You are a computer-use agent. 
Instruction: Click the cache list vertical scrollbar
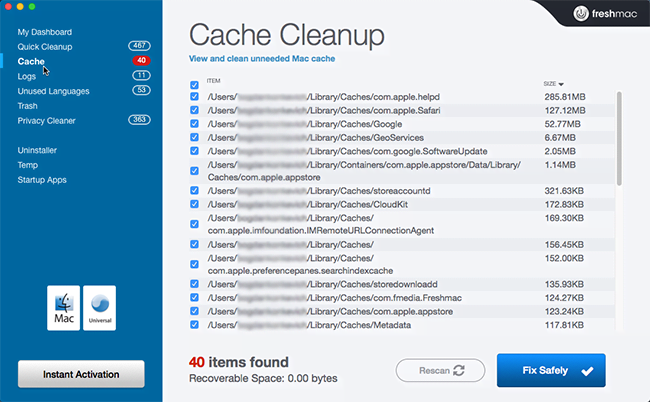[619, 138]
